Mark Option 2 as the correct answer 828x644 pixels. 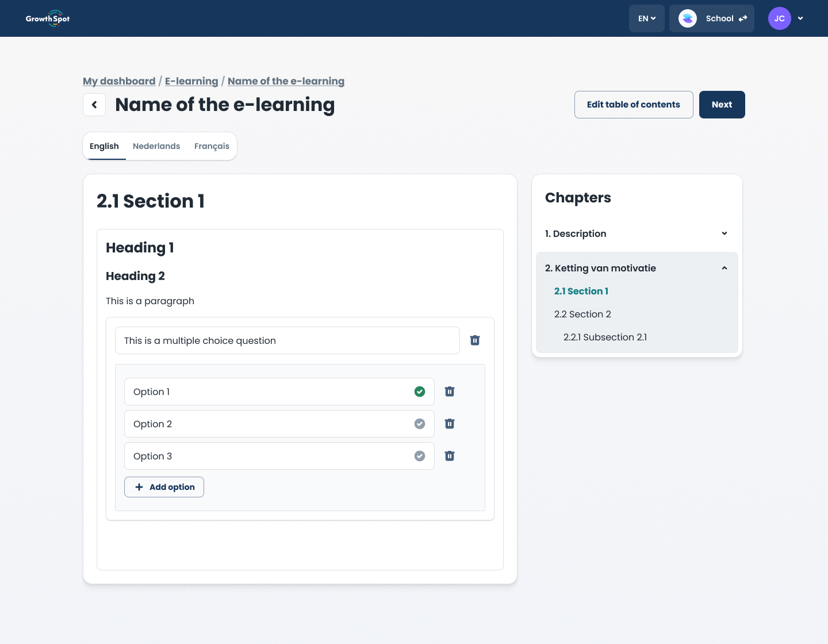420,424
